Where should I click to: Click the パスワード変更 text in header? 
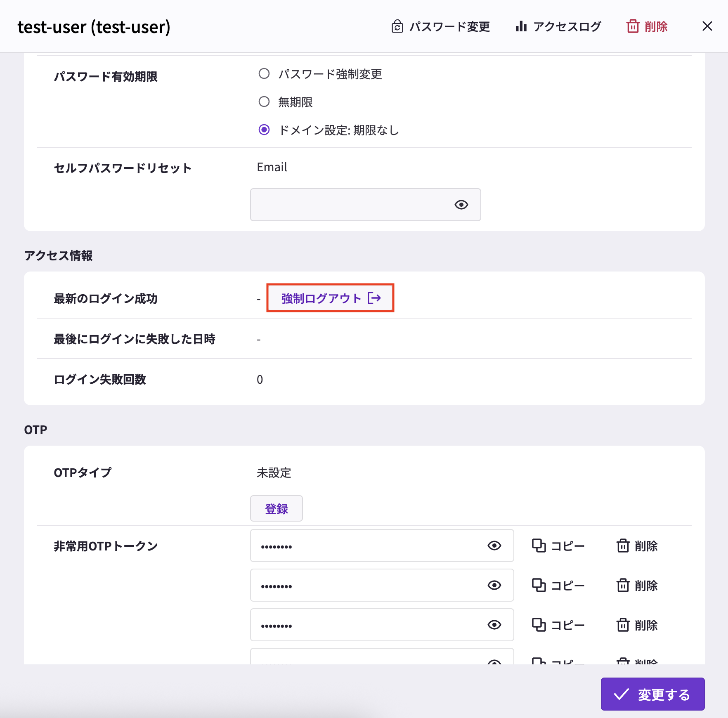[449, 26]
